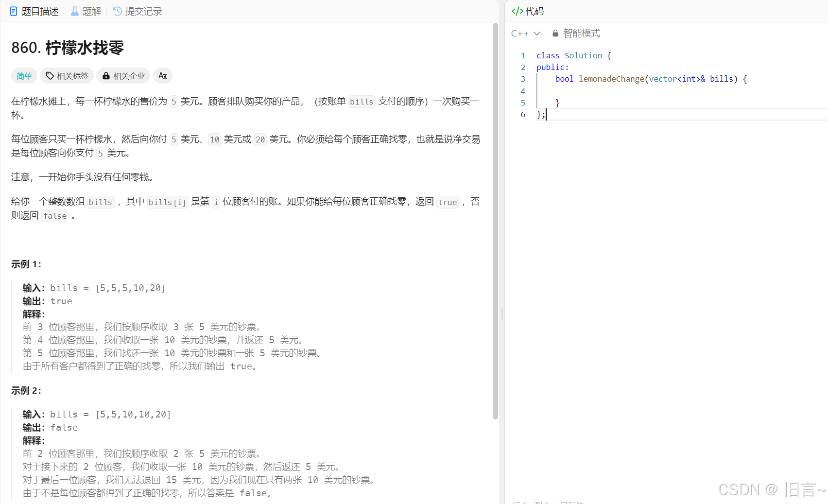Screen dimensions: 828x504
Task: Select the 题目描述 tab label
Action: point(40,11)
